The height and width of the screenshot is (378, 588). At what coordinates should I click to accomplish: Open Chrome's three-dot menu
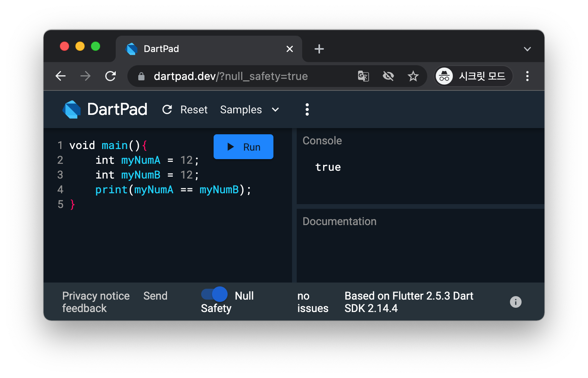point(527,76)
